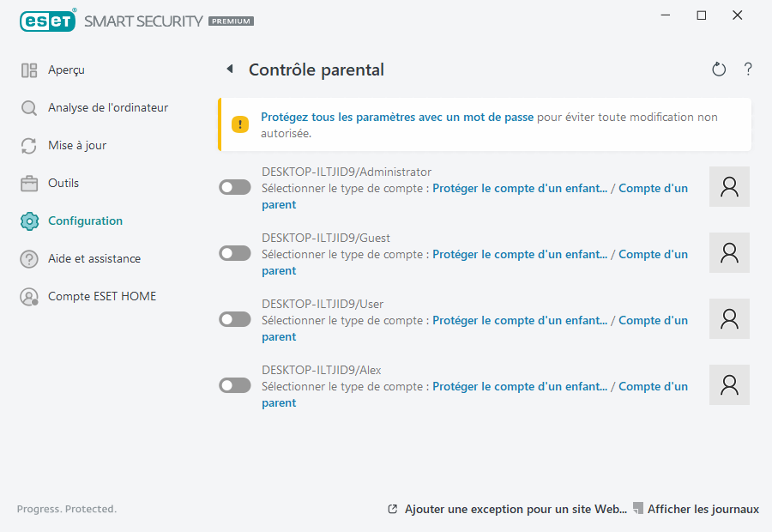Select the Configuration gear icon
This screenshot has height=532, width=772.
point(28,221)
